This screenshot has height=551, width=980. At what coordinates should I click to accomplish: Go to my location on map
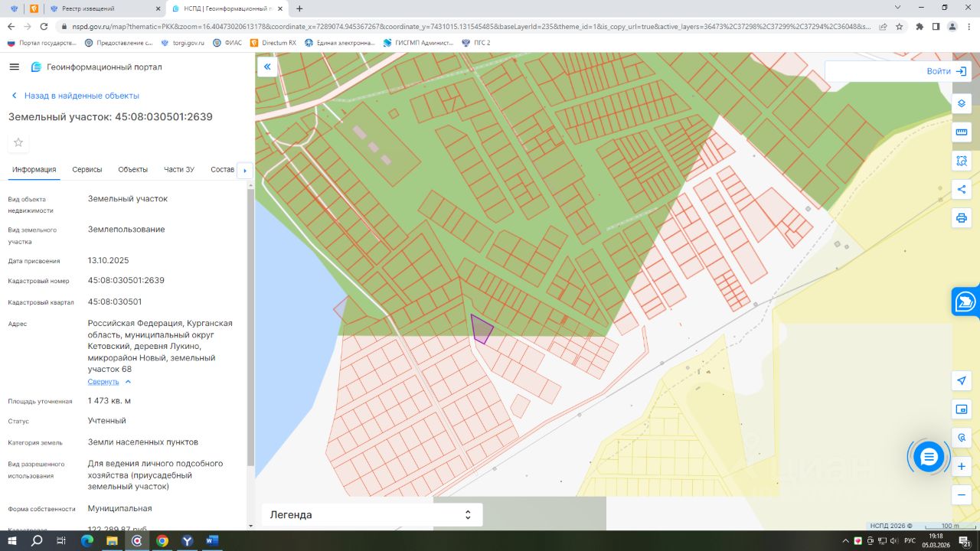pyautogui.click(x=962, y=380)
